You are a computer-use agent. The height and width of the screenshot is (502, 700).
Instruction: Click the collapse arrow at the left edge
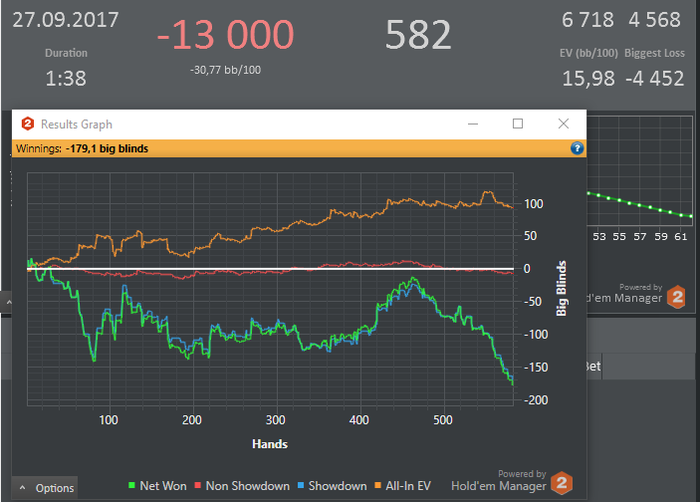tap(8, 302)
